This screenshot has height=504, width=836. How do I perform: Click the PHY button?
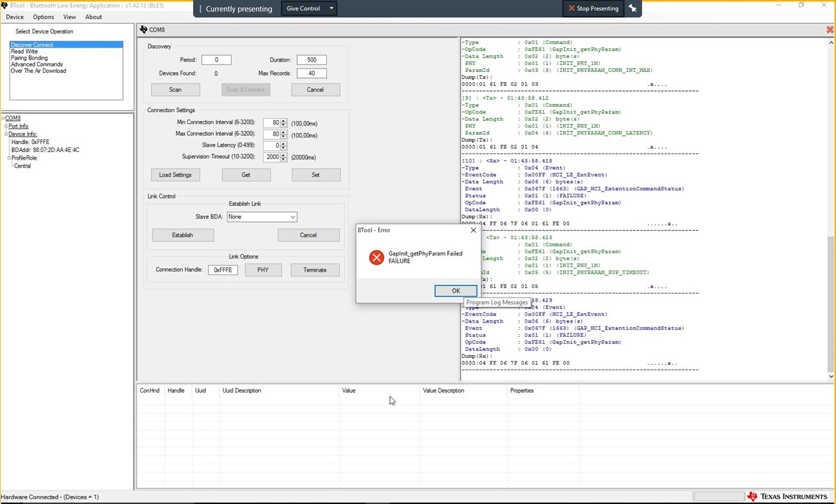click(x=263, y=270)
